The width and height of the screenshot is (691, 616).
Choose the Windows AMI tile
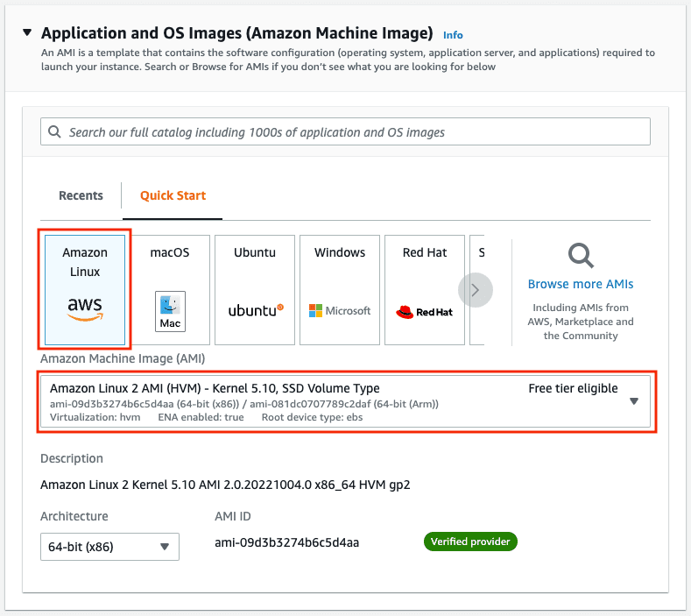[340, 290]
